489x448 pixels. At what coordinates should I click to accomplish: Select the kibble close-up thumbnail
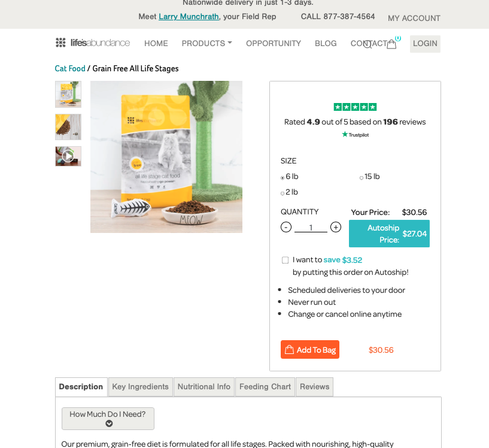[x=68, y=126]
